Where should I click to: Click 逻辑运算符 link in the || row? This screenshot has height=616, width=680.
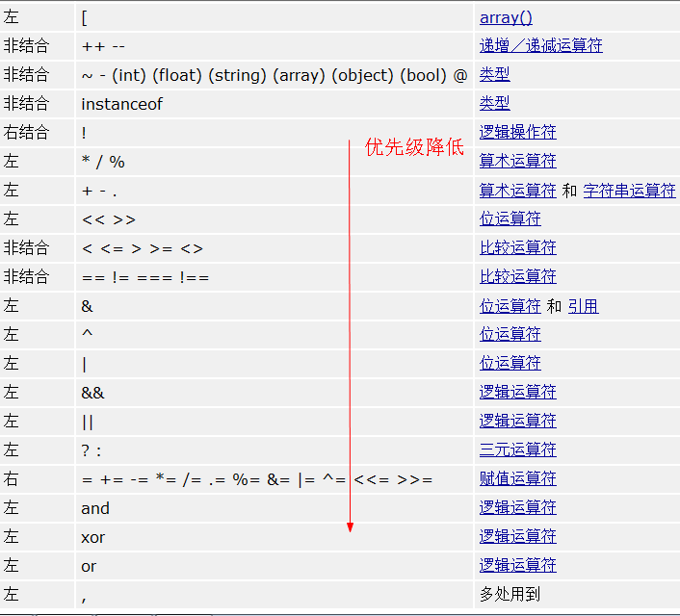coord(518,421)
